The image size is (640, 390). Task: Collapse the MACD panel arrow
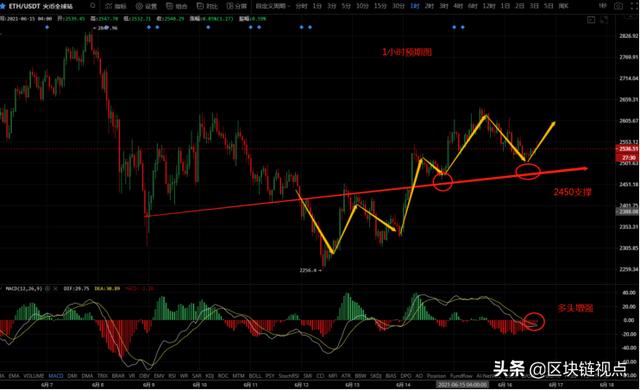[x=2, y=288]
